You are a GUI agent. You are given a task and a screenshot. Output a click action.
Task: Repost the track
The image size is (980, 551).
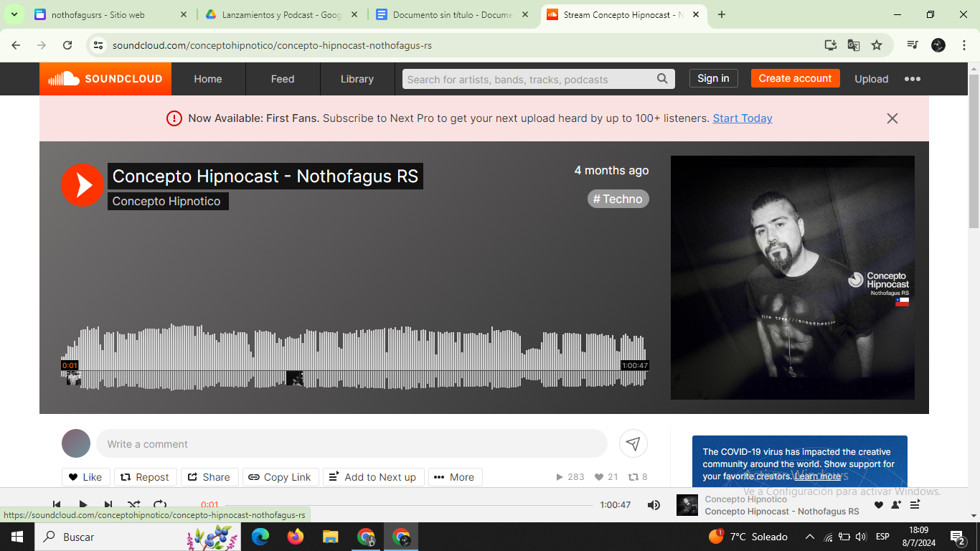coord(144,477)
